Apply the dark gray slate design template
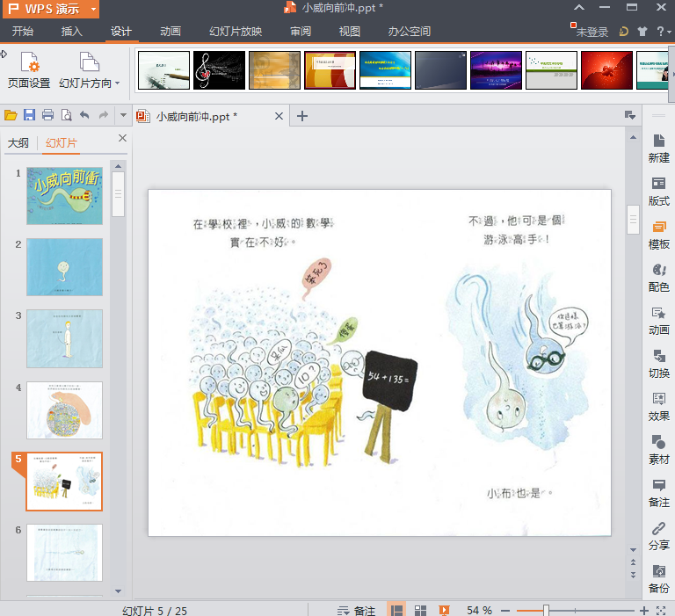The image size is (675, 616). 440,70
